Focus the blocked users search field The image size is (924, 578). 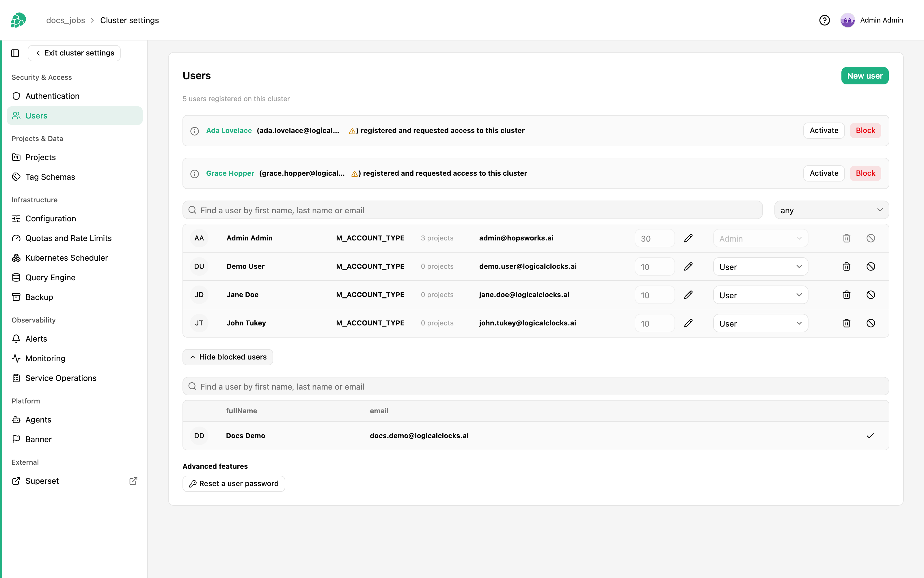click(x=535, y=386)
